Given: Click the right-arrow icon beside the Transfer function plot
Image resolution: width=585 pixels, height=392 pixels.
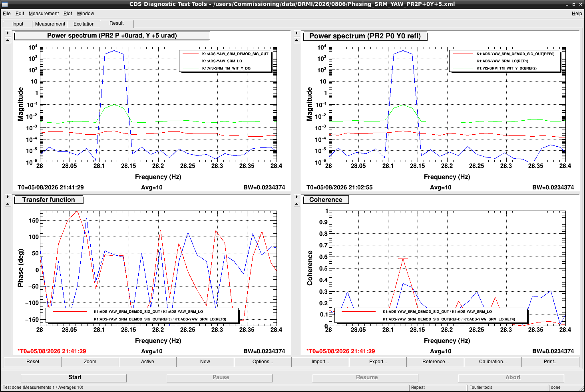Looking at the screenshot, I should tap(8, 197).
